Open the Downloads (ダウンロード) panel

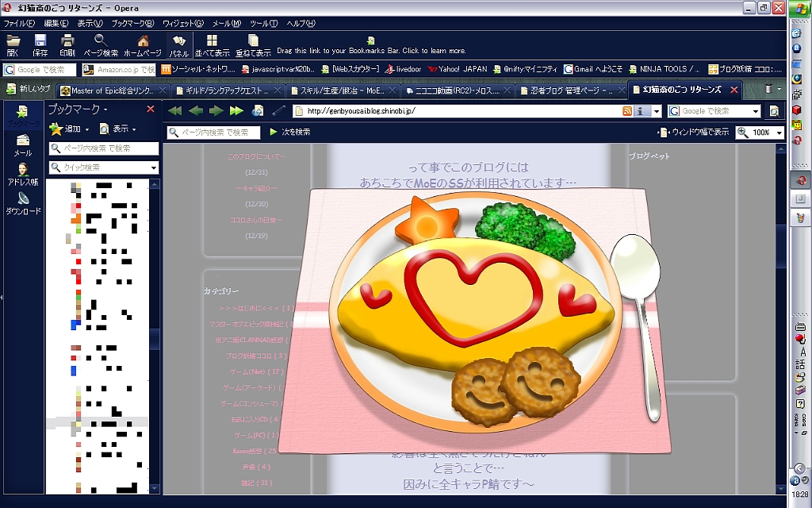[22, 204]
